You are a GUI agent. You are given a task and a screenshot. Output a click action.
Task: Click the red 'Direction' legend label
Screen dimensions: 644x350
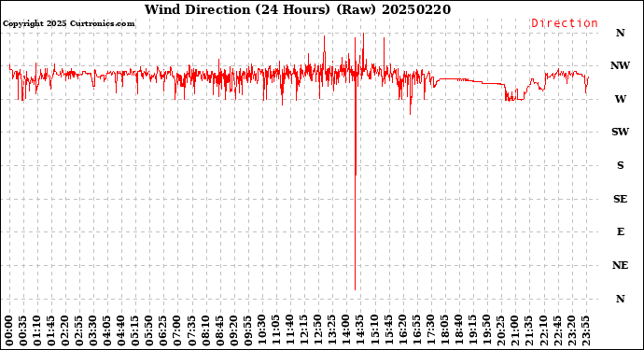(x=565, y=23)
